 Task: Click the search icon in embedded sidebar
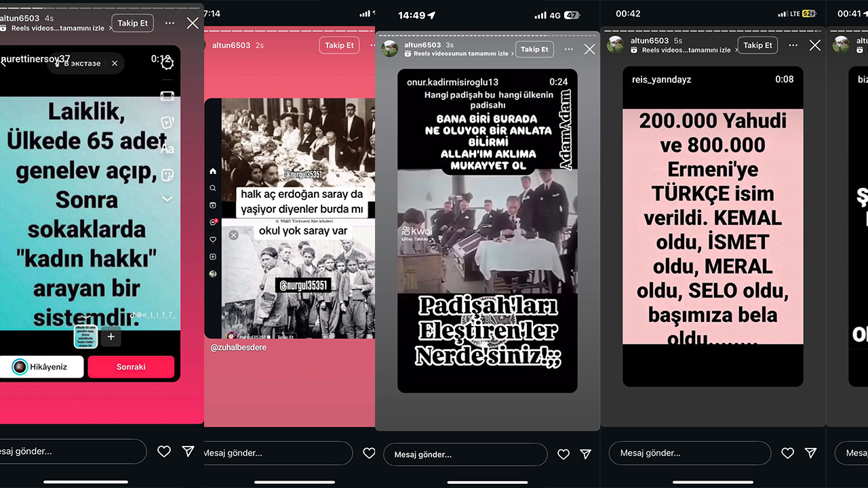pyautogui.click(x=213, y=188)
